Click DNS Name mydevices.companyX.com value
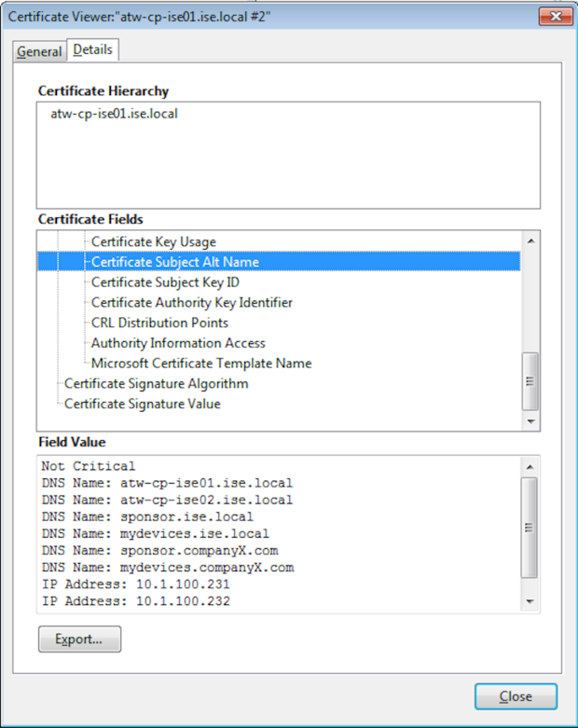Screen dimensions: 578x728 207,568
